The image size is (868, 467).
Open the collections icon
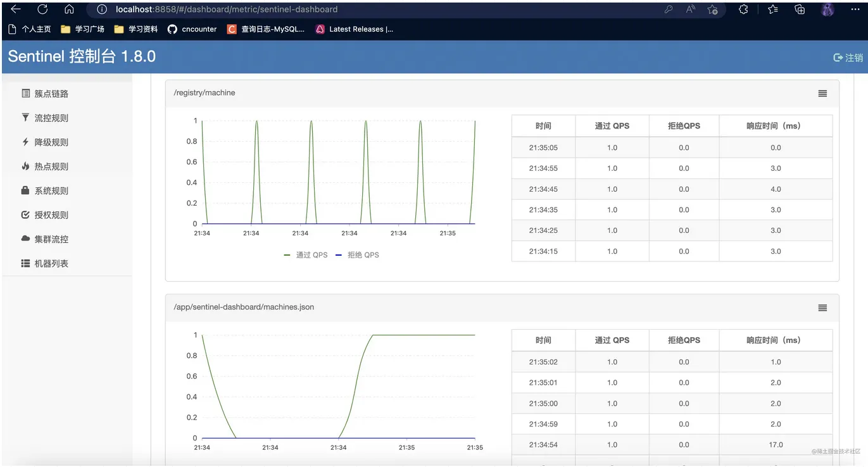[x=800, y=9]
